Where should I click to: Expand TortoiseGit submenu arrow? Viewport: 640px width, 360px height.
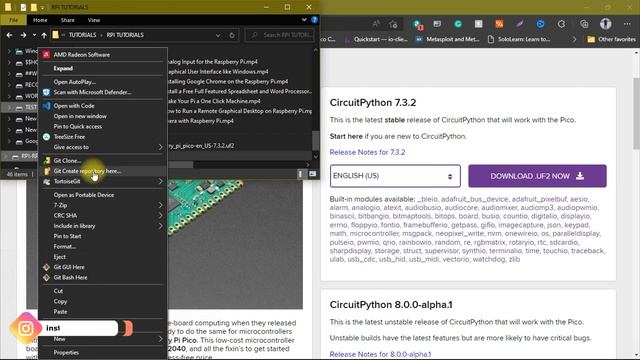(160, 181)
